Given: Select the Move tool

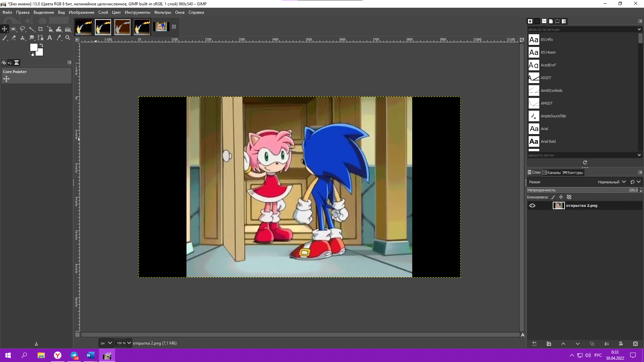Looking at the screenshot, I should 4,29.
